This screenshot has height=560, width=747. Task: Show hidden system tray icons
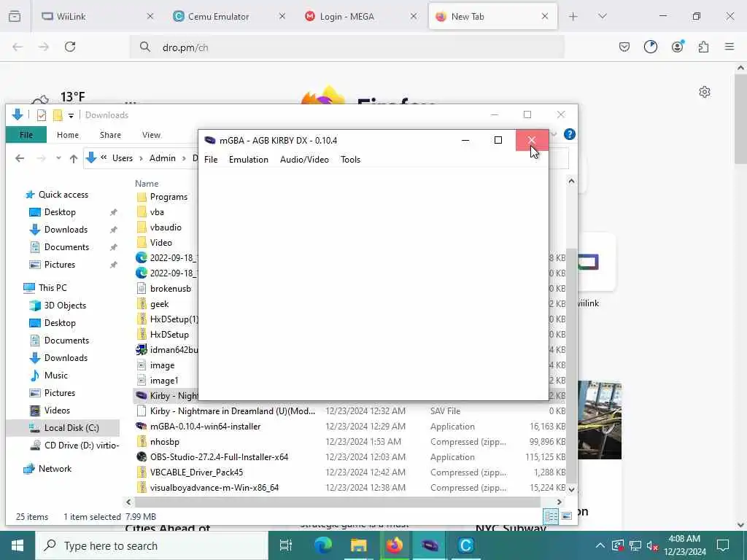(600, 545)
